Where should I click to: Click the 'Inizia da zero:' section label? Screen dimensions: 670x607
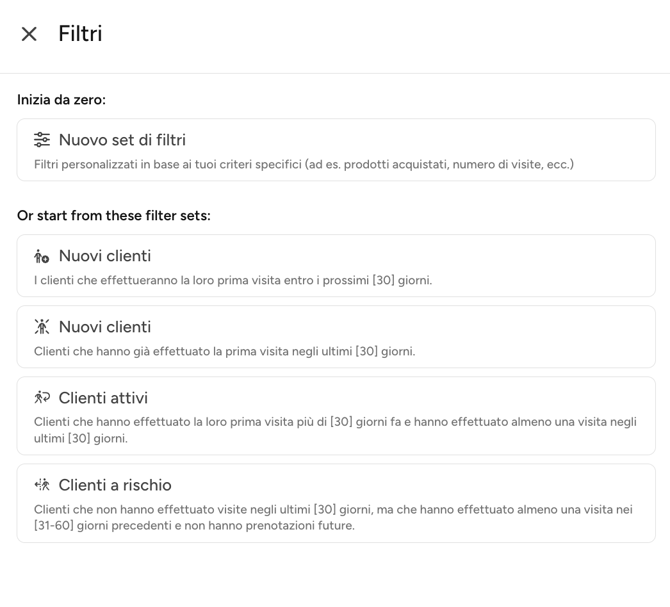(61, 100)
